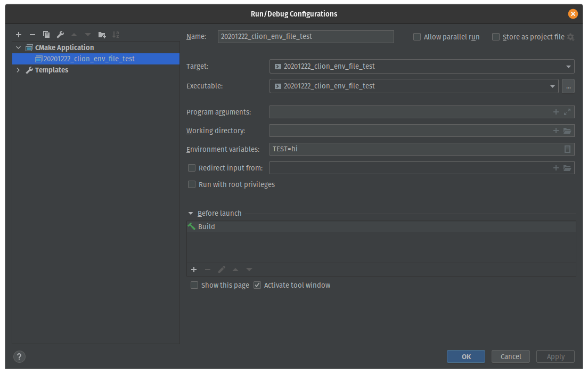Image resolution: width=588 pixels, height=374 pixels.
Task: Open the Target dropdown
Action: 568,67
